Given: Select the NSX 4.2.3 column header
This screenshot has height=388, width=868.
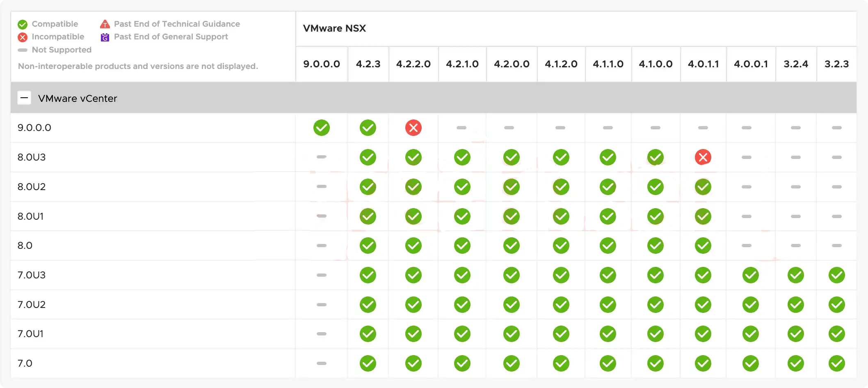Looking at the screenshot, I should 368,64.
